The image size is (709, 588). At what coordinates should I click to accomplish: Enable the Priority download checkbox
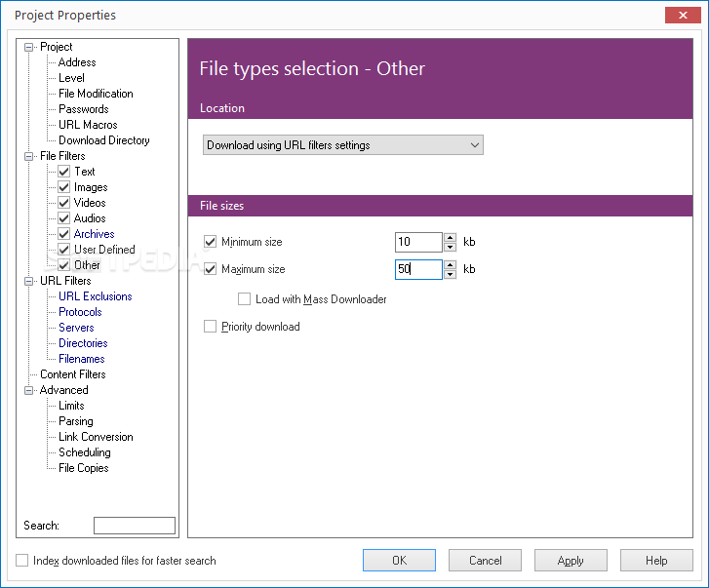210,327
